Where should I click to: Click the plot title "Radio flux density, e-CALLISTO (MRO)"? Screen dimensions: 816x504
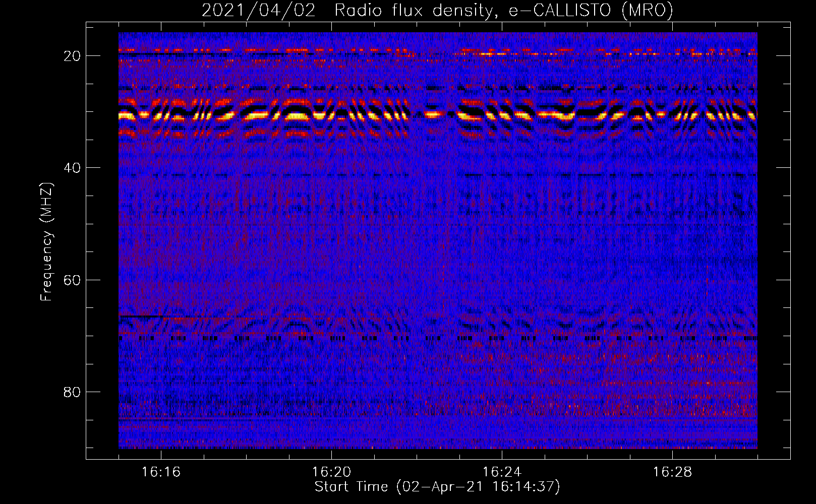click(x=503, y=10)
